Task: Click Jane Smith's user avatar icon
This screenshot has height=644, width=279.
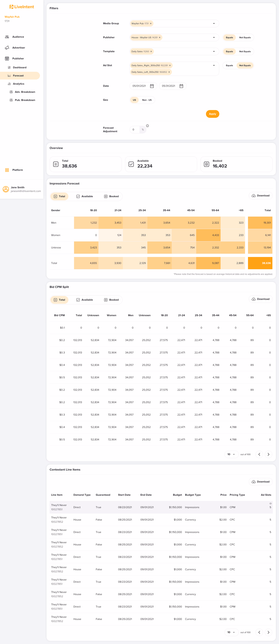Action: 6,189
